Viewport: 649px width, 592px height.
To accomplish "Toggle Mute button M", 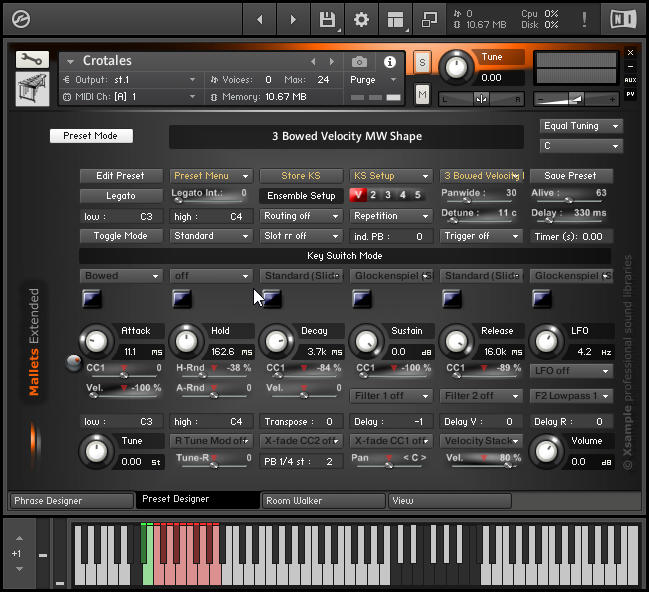I will [422, 95].
